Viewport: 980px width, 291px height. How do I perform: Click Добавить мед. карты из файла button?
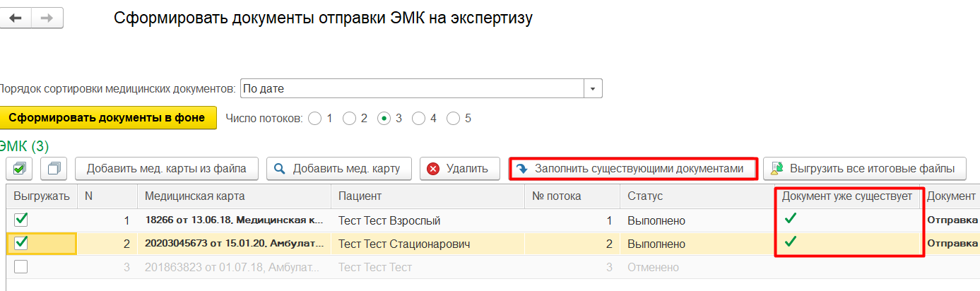click(166, 168)
